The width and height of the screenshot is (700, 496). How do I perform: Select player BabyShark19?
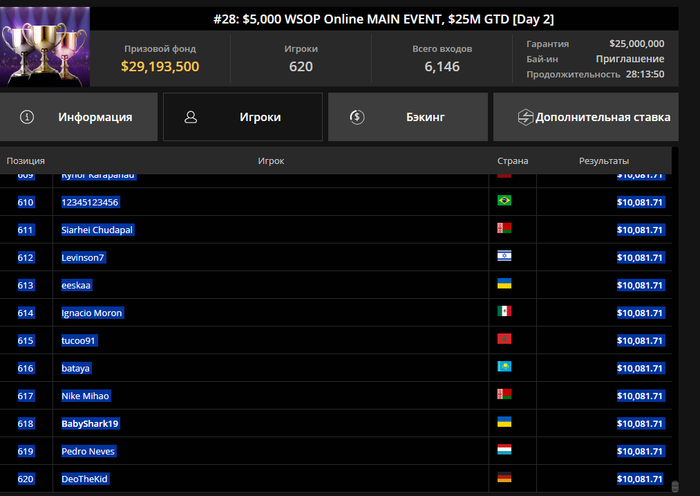90,424
